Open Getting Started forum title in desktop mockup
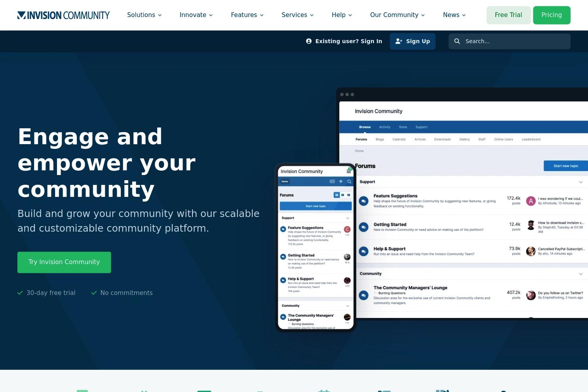The image size is (588, 392). point(390,225)
